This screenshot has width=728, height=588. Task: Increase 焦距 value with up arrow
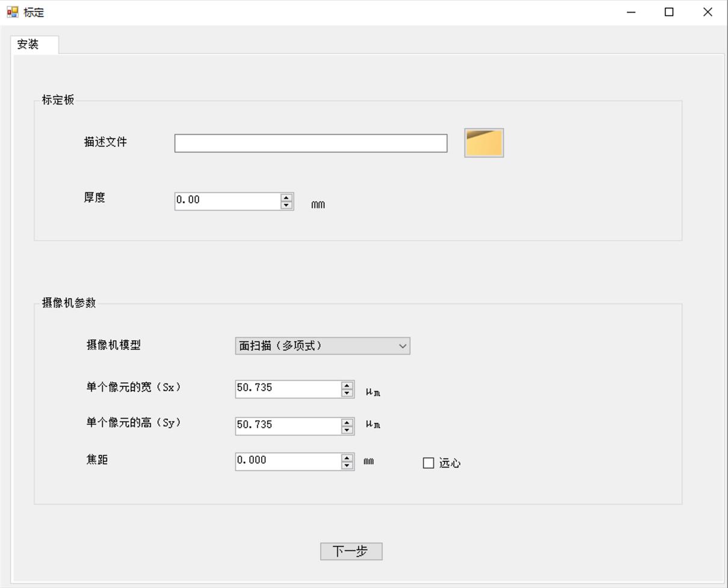pos(347,458)
